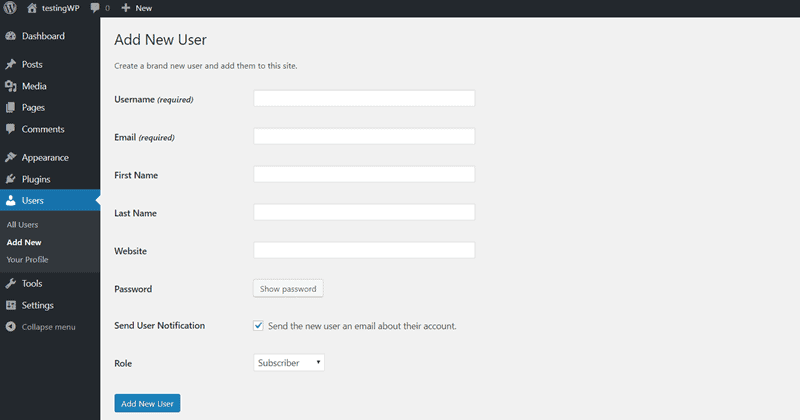
Task: Click into the Email input field
Action: tap(364, 136)
